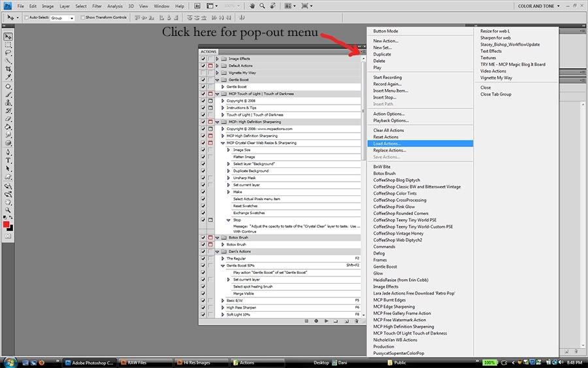Click Quick Mask mode icon below swatches
Viewport: 588px width, 368px height.
[8, 236]
